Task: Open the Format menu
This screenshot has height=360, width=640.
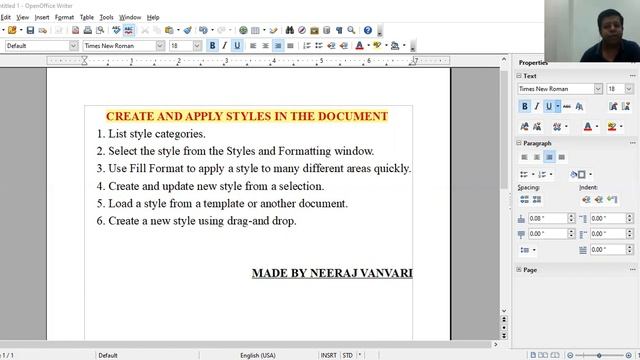Action: pyautogui.click(x=64, y=17)
